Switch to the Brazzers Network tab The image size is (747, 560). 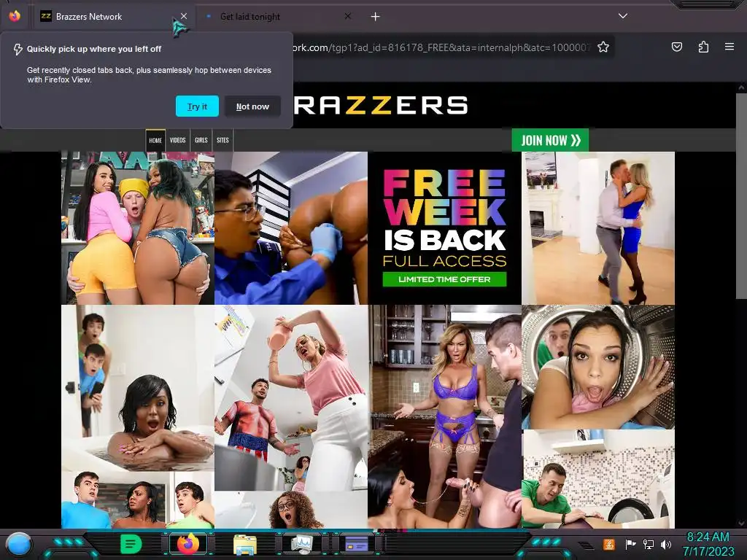pos(113,17)
